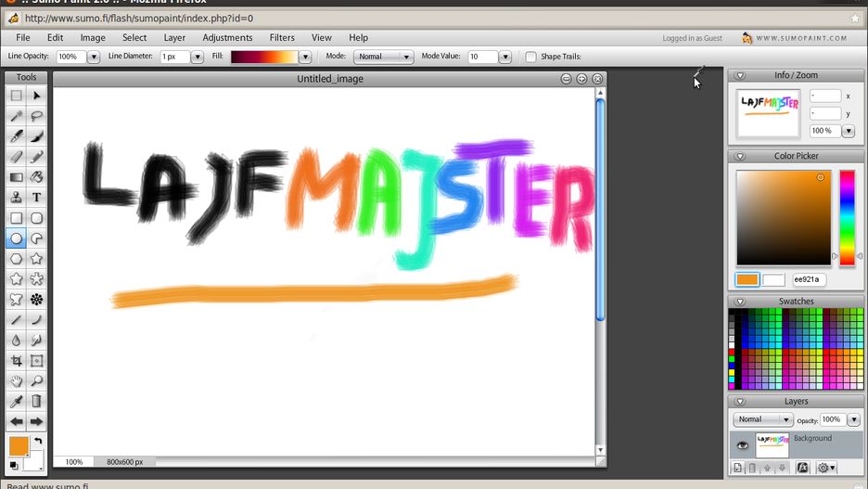The height and width of the screenshot is (489, 868).
Task: Select the Rectangle shape tool
Action: 16,218
